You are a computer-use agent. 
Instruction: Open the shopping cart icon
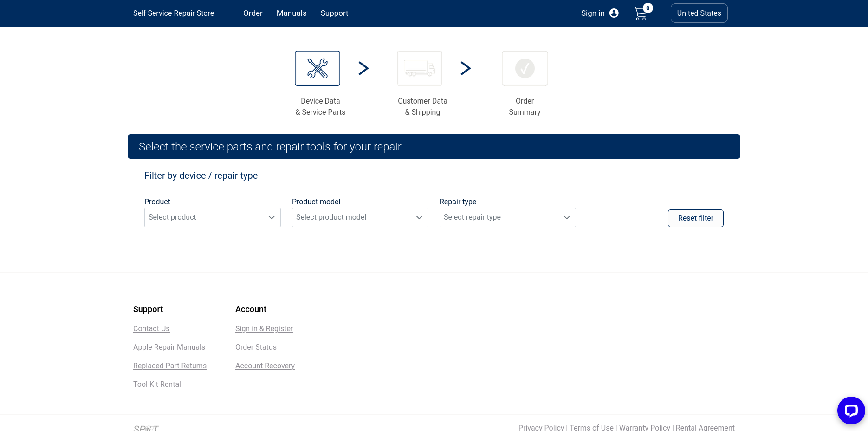click(641, 13)
